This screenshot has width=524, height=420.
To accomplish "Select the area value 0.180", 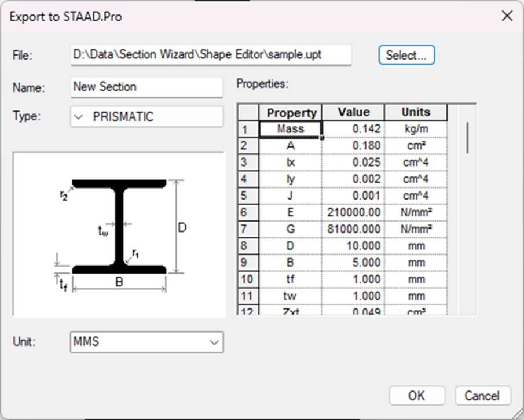I will pos(353,146).
